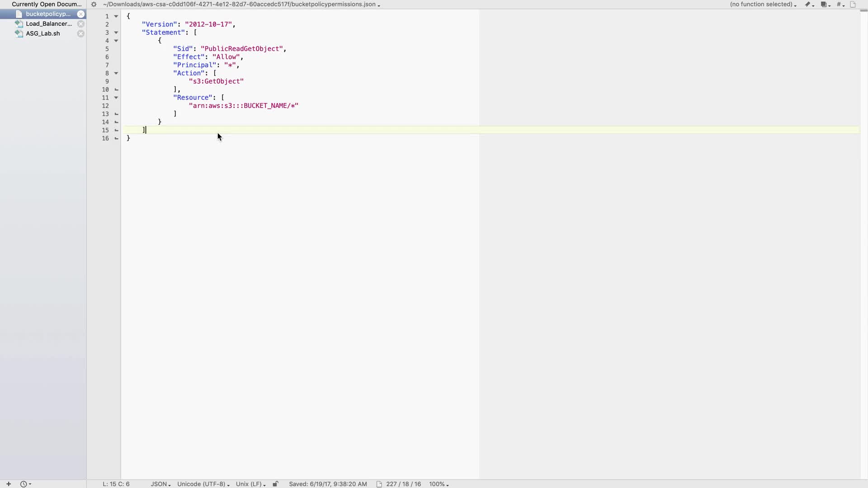The width and height of the screenshot is (868, 488).
Task: Click the gear icon beside file path
Action: tap(94, 5)
